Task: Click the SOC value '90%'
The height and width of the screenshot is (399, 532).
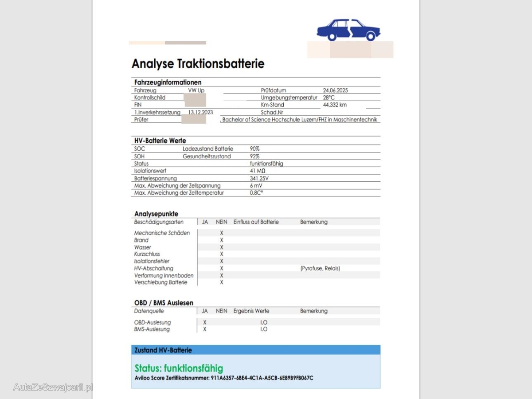Action: coord(255,149)
